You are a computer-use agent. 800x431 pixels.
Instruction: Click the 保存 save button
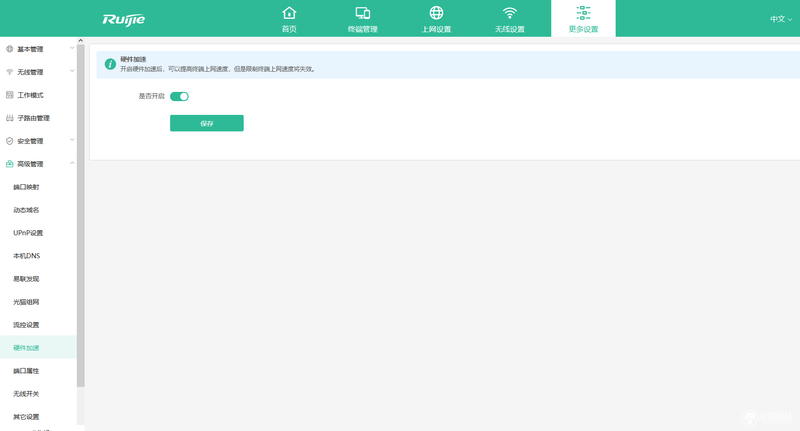(207, 123)
